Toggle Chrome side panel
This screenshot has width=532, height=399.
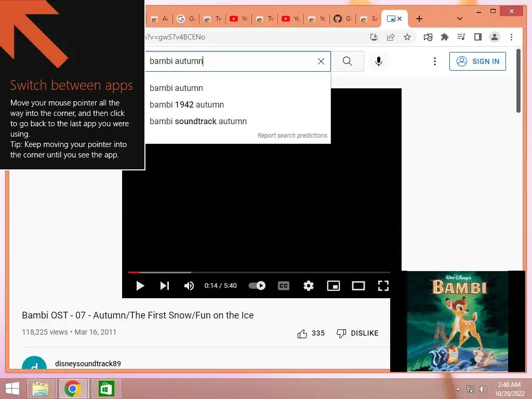478,37
